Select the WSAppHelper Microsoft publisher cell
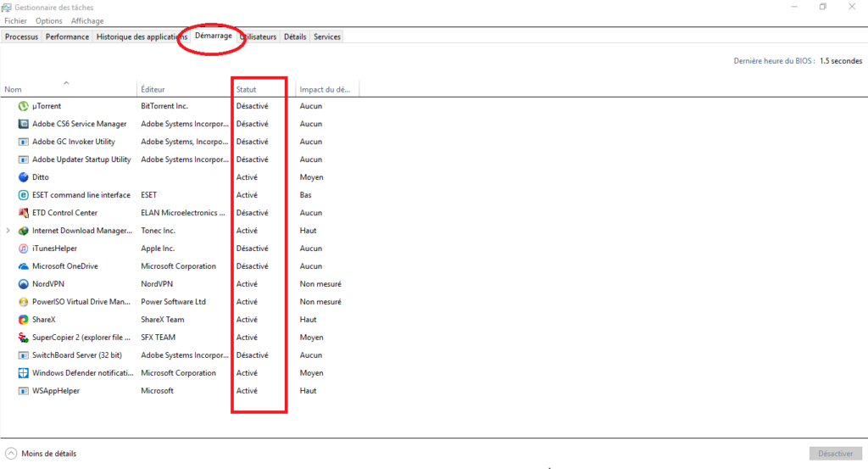 (x=157, y=390)
